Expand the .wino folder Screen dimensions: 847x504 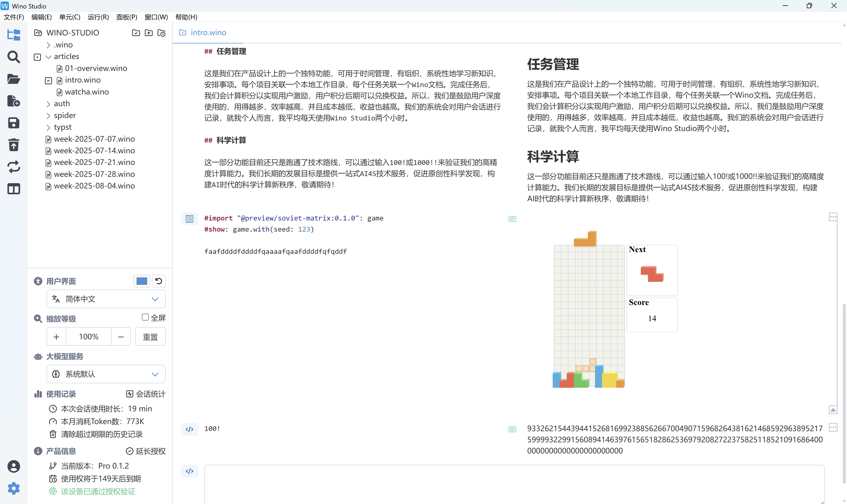(x=48, y=44)
